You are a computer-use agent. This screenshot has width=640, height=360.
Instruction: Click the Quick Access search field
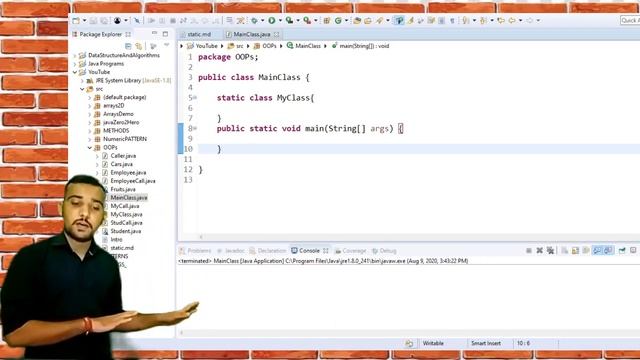(x=630, y=20)
